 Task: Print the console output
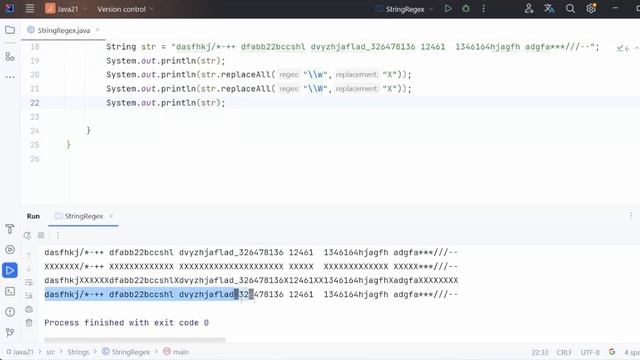29,309
